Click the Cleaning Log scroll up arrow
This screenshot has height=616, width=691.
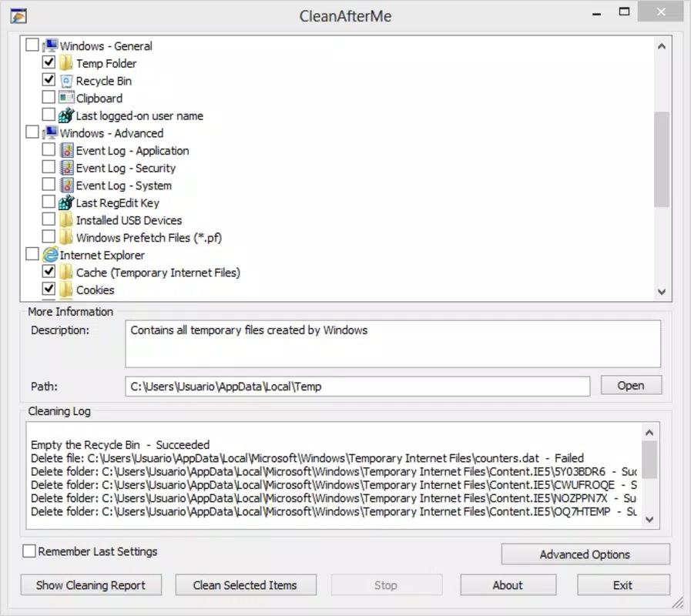649,433
